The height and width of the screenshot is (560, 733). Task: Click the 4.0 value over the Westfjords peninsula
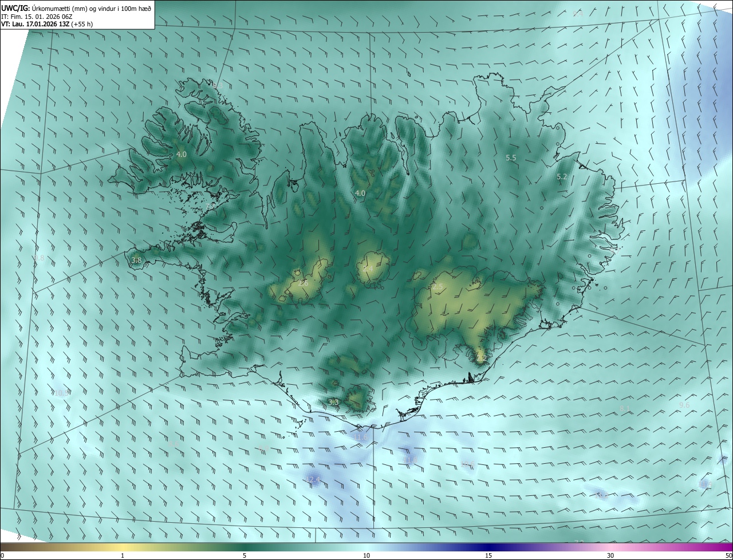click(182, 155)
